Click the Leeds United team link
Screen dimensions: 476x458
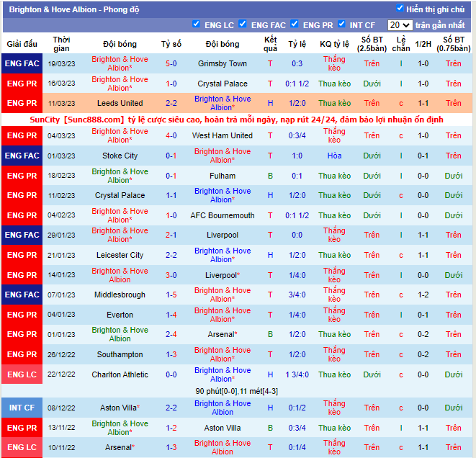click(x=120, y=104)
